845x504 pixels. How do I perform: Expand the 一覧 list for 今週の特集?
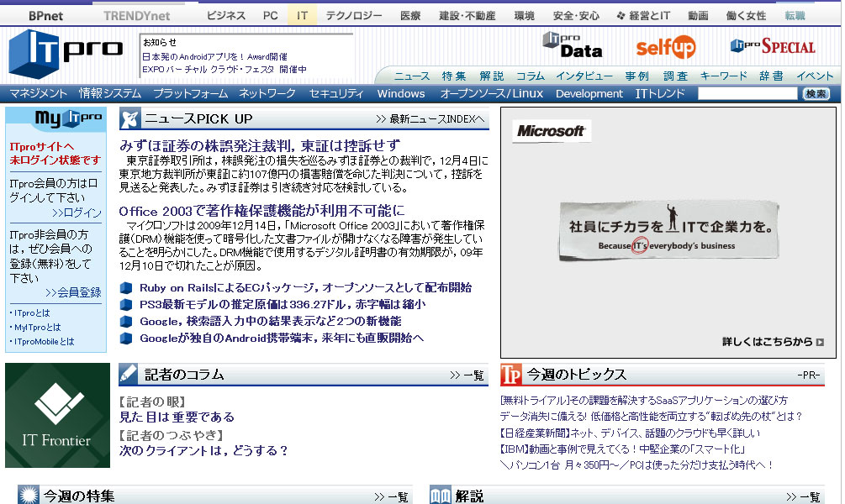pos(391,496)
